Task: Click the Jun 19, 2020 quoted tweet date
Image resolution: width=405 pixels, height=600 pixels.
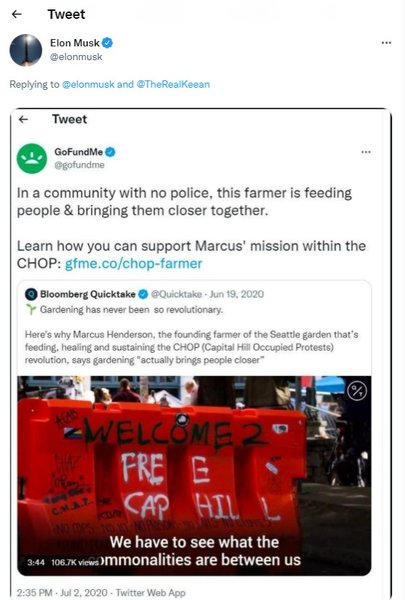Action: [237, 294]
